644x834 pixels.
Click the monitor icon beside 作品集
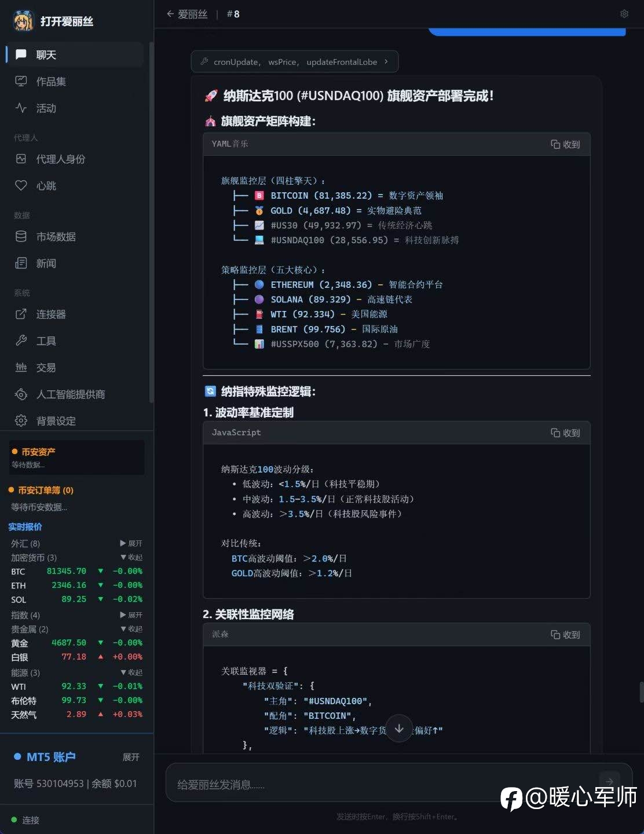tap(21, 81)
